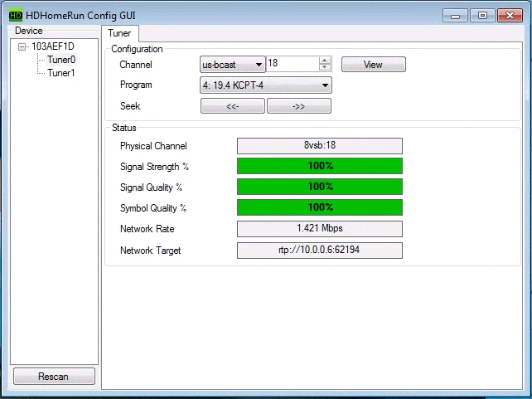Click the Signal Quality % label
Viewport: 532px width, 399px height.
[x=152, y=187]
